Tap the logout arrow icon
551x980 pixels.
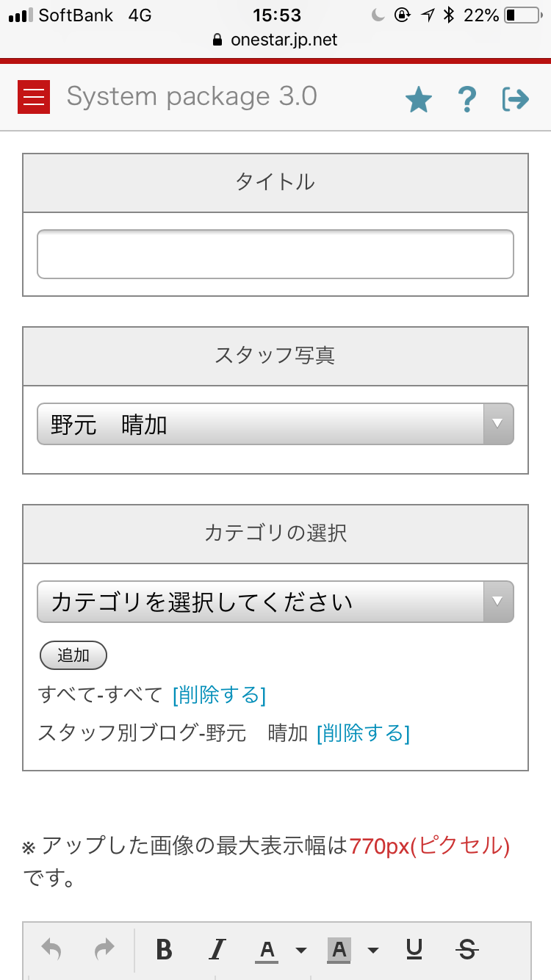pos(516,98)
